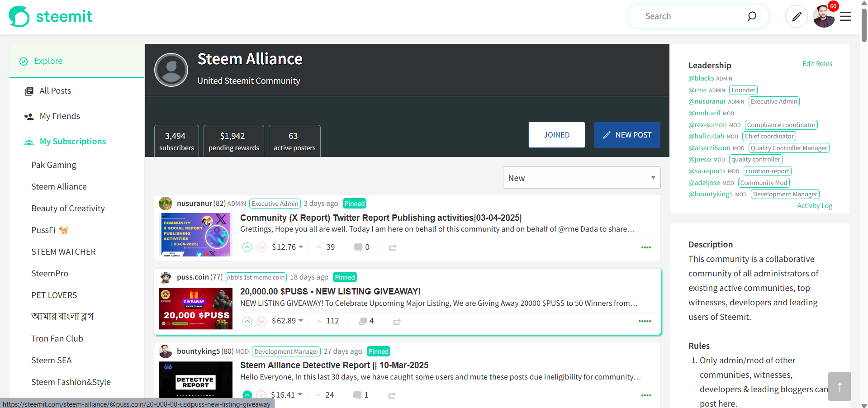868x408 pixels.
Task: View the @bountyking5 leadership profile
Action: point(711,194)
